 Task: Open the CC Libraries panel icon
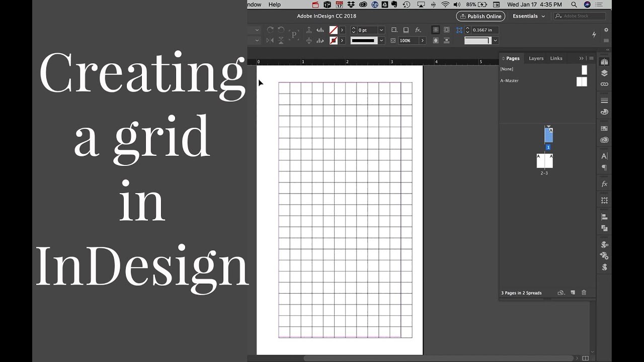[604, 140]
